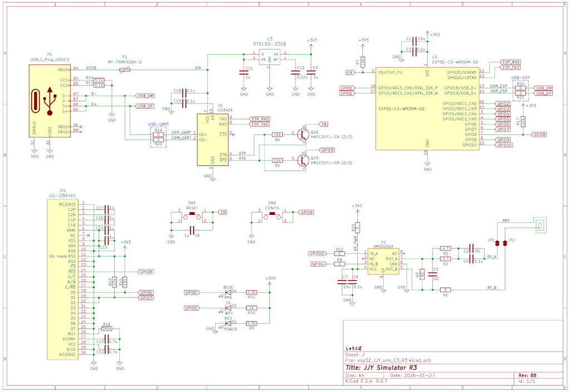Viewport: 570px width, 392px height.
Task: Select transistor Q1A symbol
Action: (302, 134)
